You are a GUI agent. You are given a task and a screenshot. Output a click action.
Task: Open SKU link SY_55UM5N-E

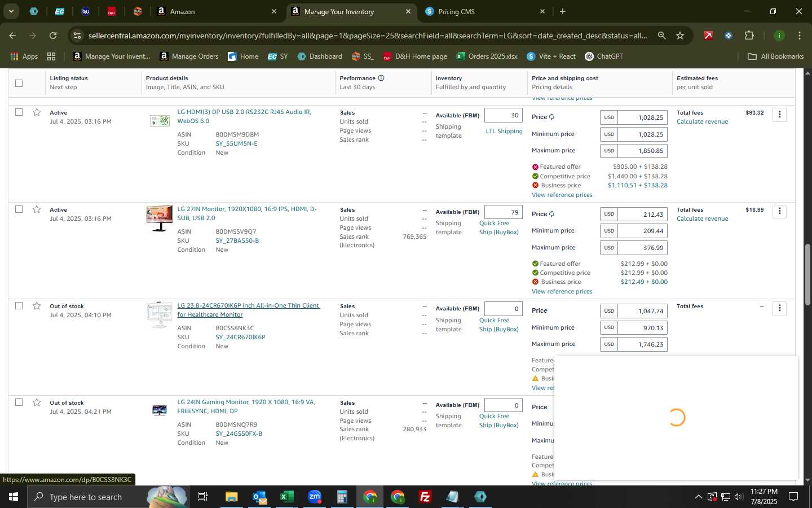(236, 143)
